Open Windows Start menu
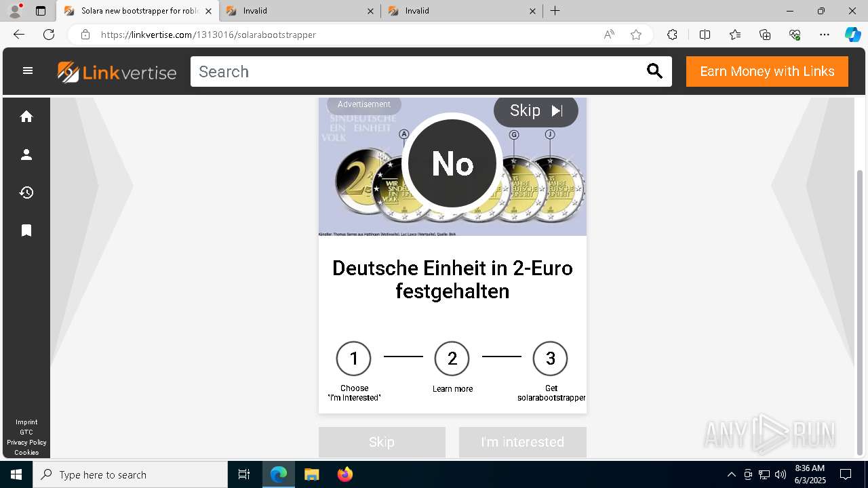868x488 pixels. click(16, 474)
